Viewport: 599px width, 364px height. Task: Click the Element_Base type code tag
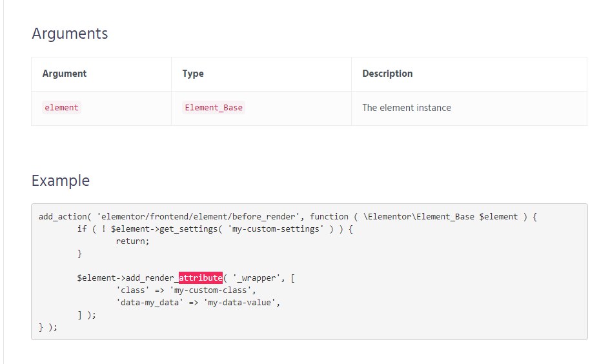(x=214, y=108)
